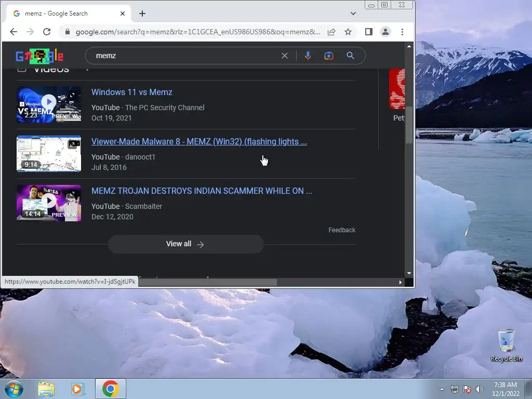Open Chrome's three-dot menu
Image resolution: width=532 pixels, height=399 pixels.
[x=403, y=32]
